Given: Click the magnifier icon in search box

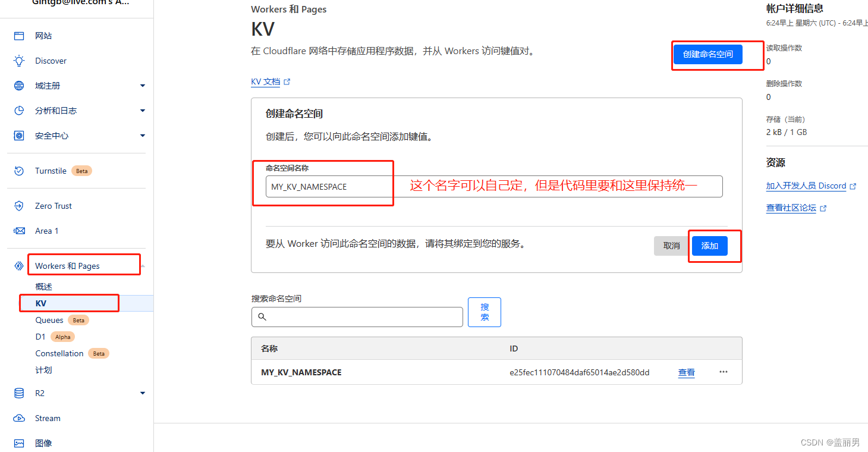Looking at the screenshot, I should pyautogui.click(x=262, y=317).
